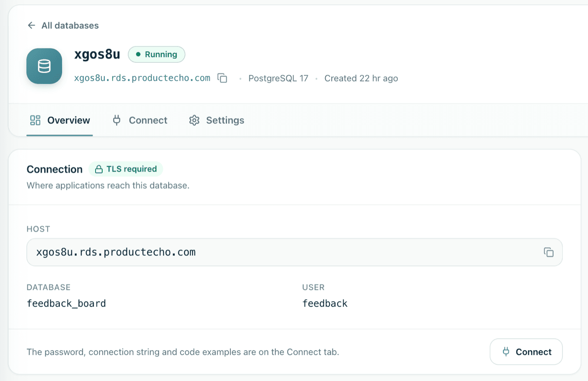Click the green hostname link in the header
Viewport: 588px width, 381px height.
click(x=142, y=78)
